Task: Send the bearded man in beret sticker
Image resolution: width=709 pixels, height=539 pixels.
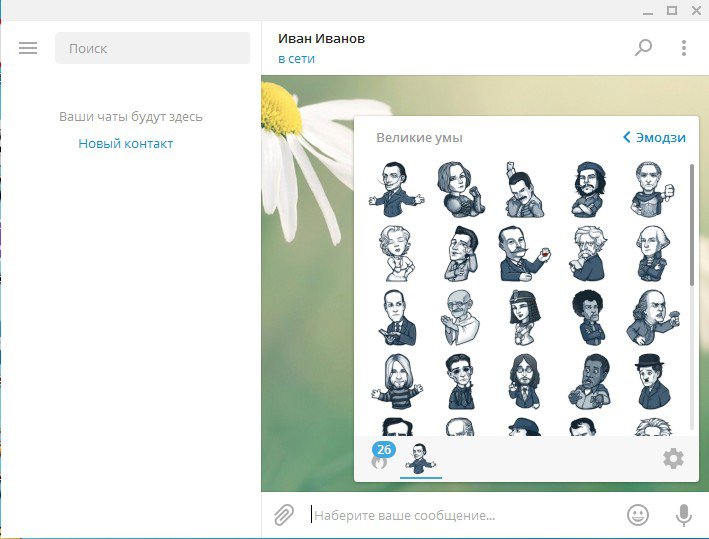Action: [589, 189]
